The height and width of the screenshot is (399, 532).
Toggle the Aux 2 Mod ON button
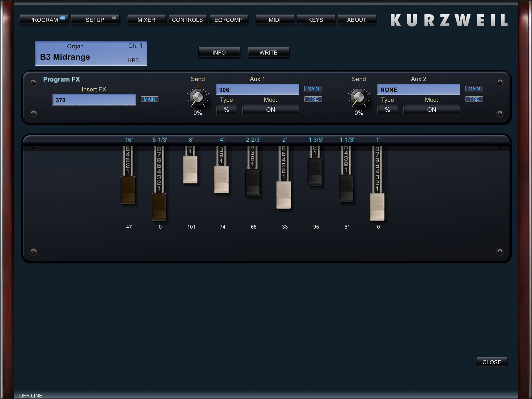tap(432, 110)
